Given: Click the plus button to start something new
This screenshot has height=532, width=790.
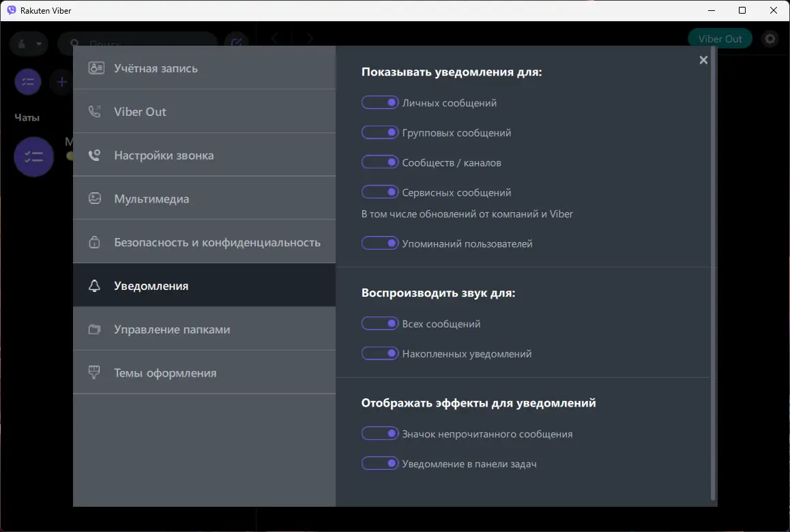Looking at the screenshot, I should click(x=61, y=81).
